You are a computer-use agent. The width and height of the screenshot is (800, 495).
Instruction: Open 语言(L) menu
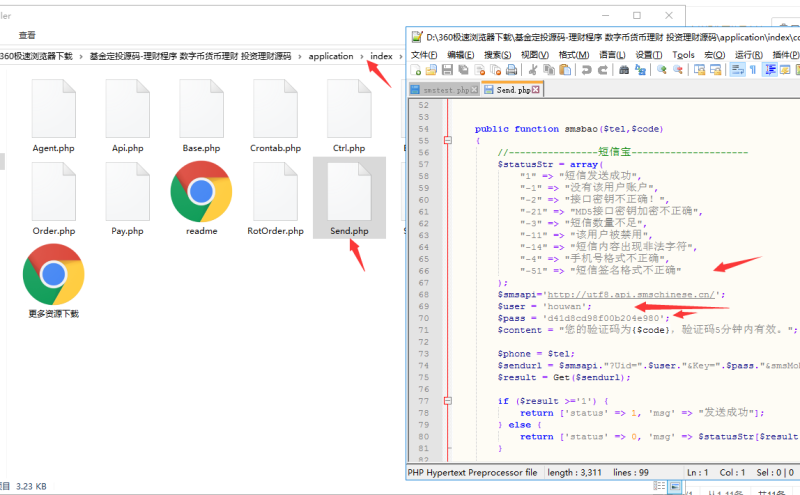pyautogui.click(x=612, y=55)
